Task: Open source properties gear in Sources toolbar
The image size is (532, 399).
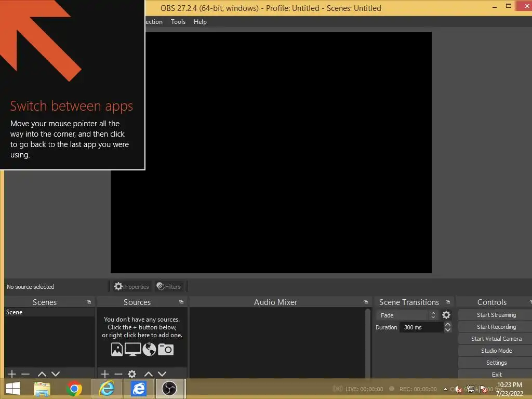Action: [132, 374]
